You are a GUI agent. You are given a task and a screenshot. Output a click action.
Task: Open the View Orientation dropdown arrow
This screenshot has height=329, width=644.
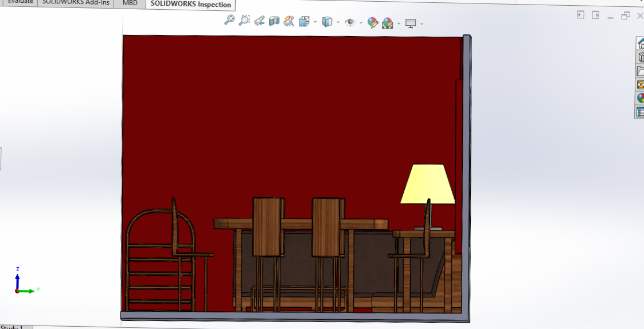[315, 22]
